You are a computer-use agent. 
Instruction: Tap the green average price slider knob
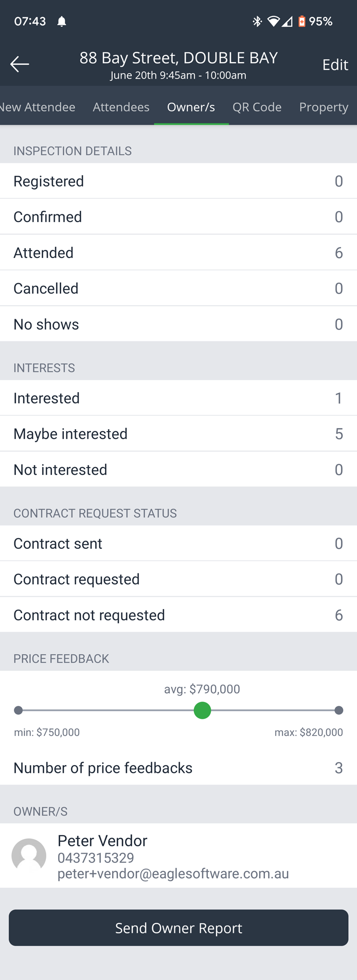click(x=202, y=710)
